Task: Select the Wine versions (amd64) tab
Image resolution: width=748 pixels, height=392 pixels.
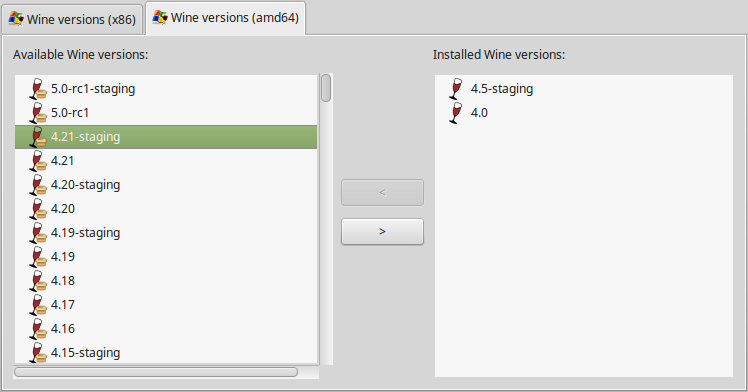Action: [x=226, y=18]
